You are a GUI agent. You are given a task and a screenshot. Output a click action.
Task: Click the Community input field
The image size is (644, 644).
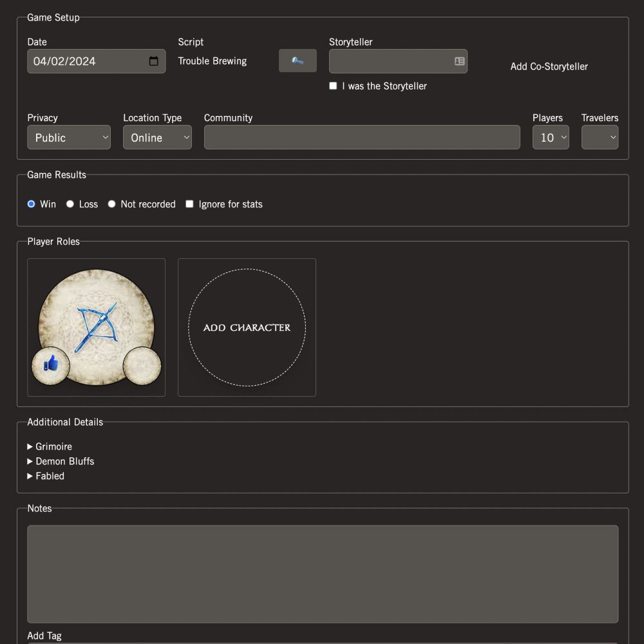coord(362,137)
